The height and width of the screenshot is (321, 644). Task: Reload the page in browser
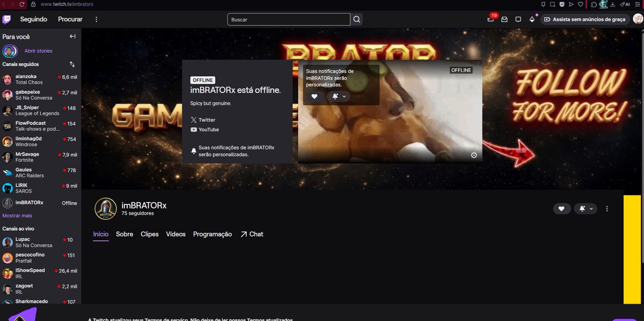(x=21, y=4)
